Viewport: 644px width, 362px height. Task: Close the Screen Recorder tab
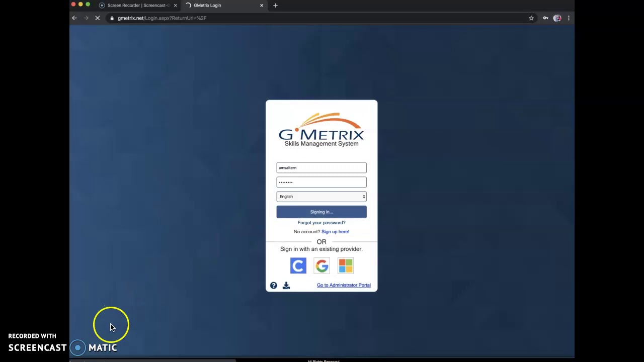click(175, 5)
